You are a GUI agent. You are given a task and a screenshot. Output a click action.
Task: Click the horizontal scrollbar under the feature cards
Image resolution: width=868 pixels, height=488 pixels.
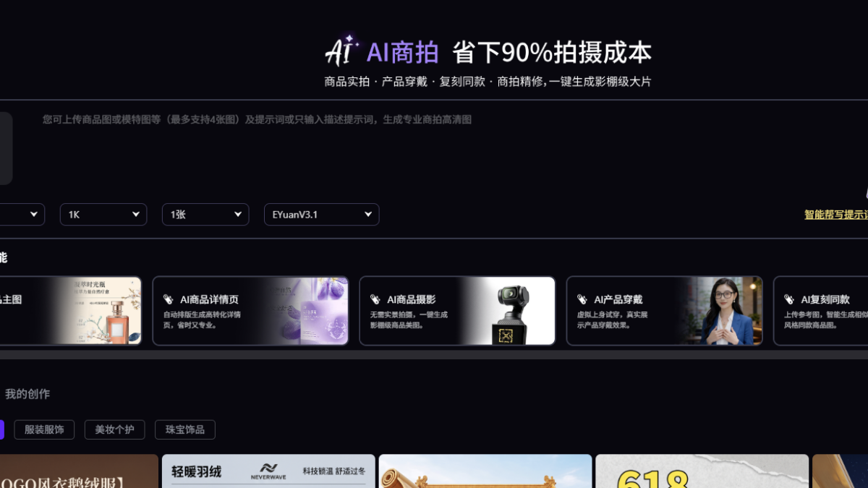click(434, 355)
